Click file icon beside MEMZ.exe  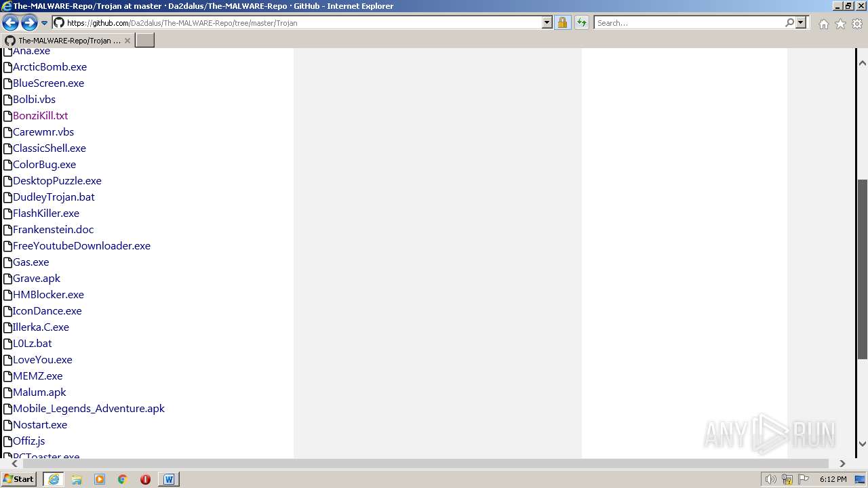tap(8, 376)
